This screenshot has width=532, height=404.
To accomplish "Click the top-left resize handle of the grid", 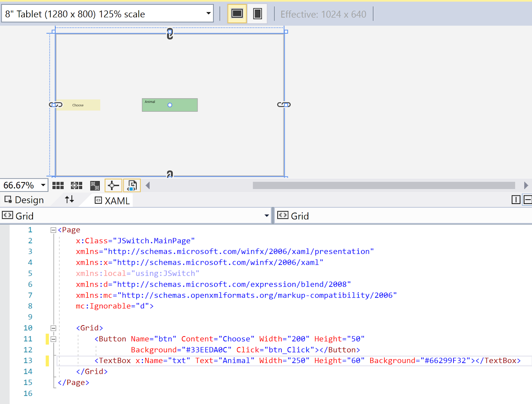I will tap(54, 32).
